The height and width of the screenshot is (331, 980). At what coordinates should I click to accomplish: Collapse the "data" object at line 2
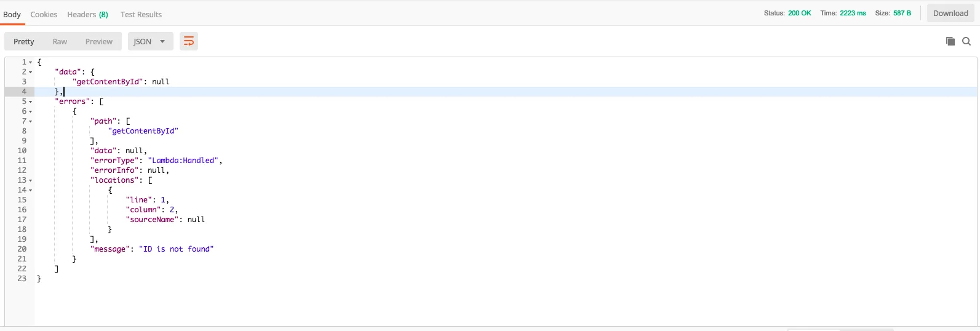tap(31, 72)
